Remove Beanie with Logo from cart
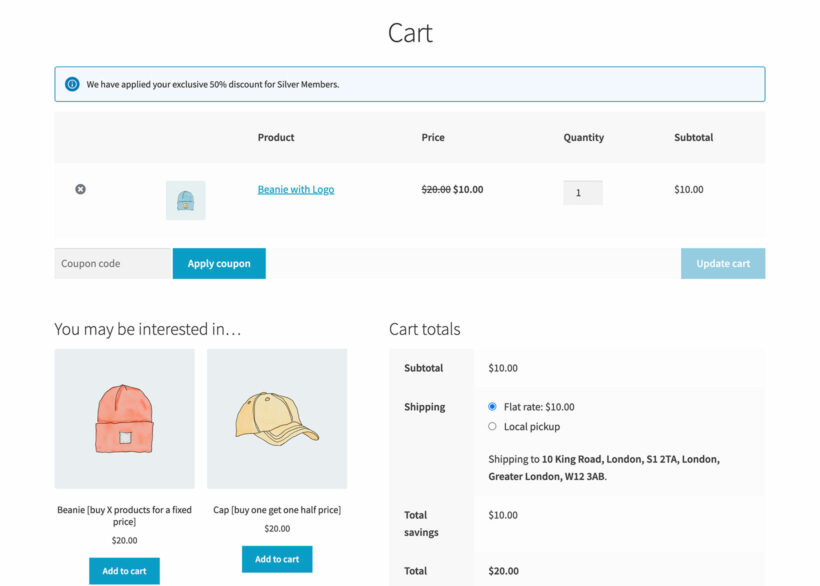820x586 pixels. [80, 189]
